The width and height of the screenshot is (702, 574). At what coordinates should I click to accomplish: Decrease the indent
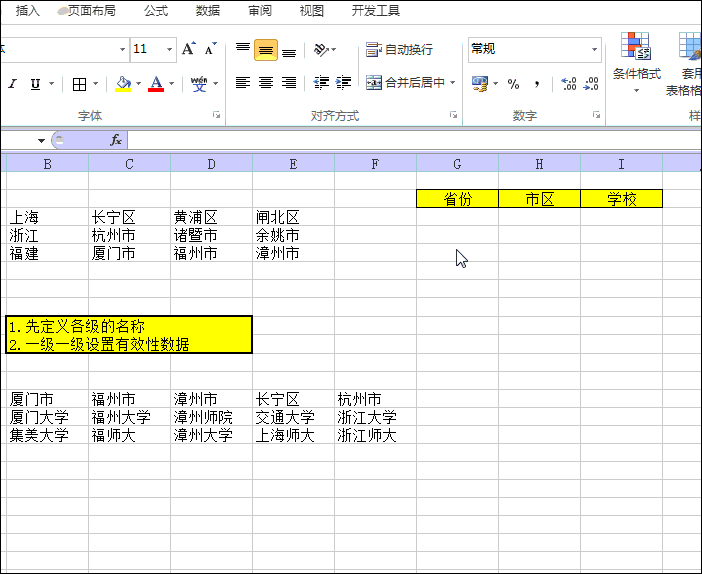[x=321, y=83]
